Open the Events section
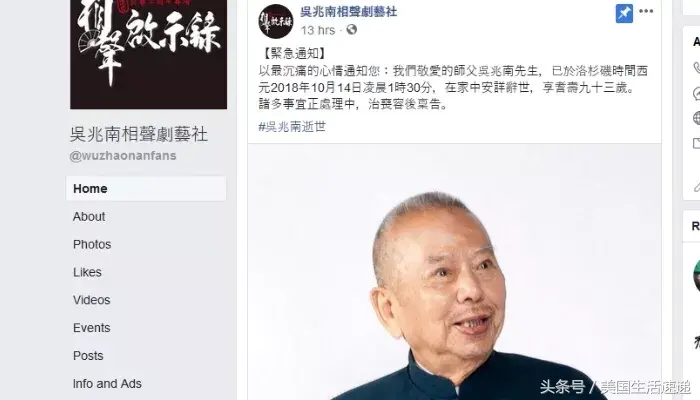Viewport: 700px width, 400px height. pos(92,328)
